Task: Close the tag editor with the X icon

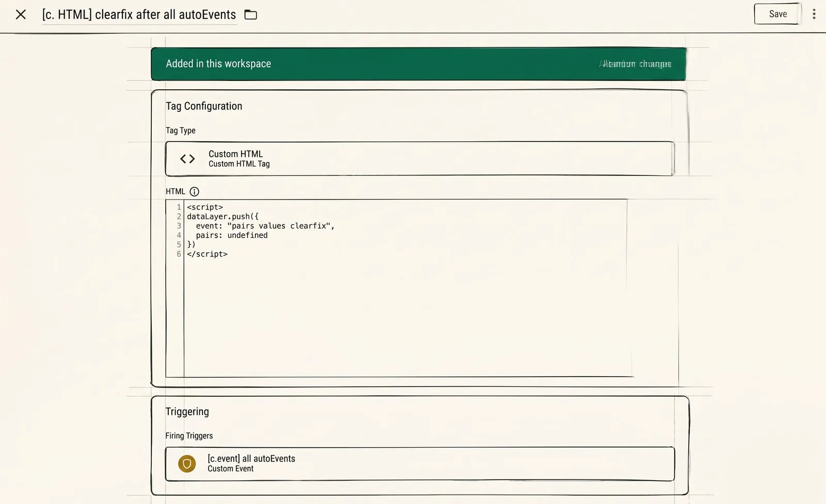Action: point(21,14)
